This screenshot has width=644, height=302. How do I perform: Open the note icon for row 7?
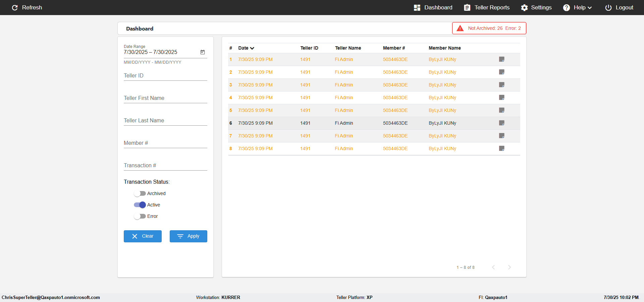502,136
